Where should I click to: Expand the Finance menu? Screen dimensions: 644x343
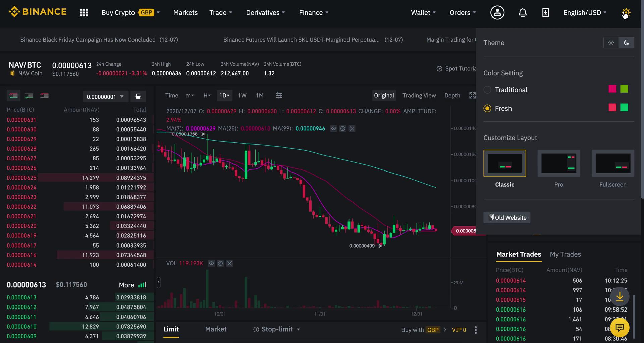point(314,13)
